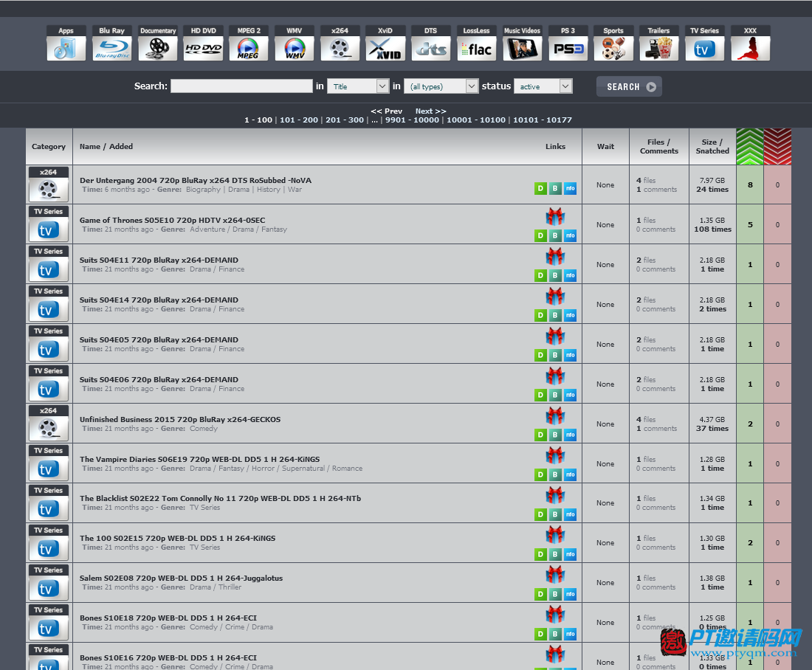Click the green D icon for Game of Thrones
Screen dimensions: 812x670
tap(540, 235)
